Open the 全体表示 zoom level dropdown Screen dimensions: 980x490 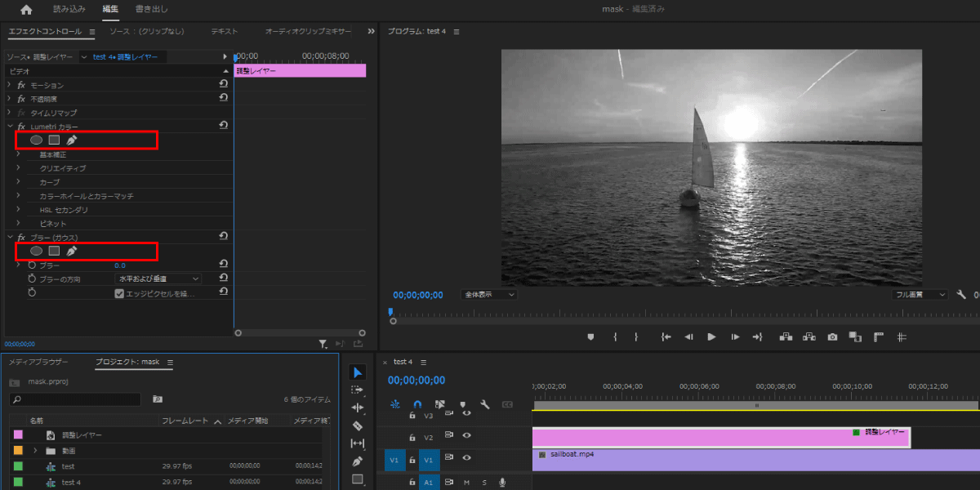pos(489,295)
